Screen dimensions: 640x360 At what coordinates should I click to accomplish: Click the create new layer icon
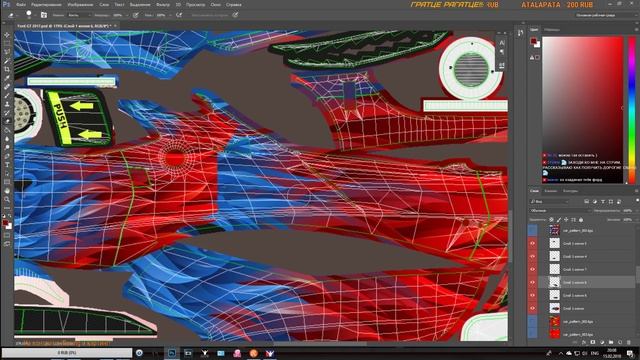coord(620,342)
